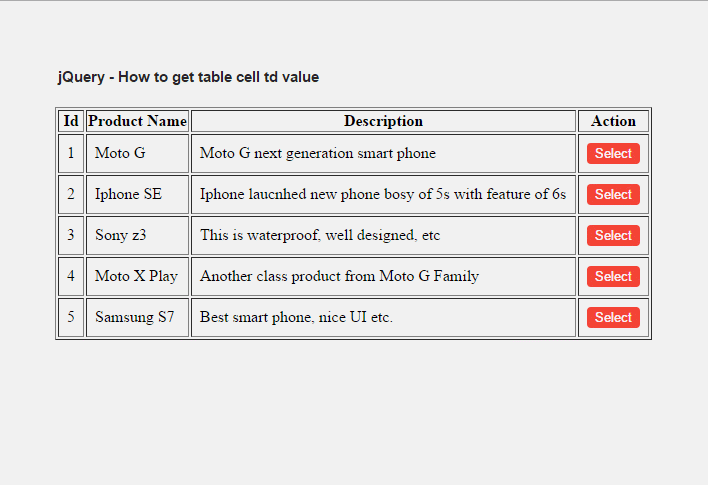The height and width of the screenshot is (485, 708).
Task: Click the Id cell showing 4
Action: (71, 276)
